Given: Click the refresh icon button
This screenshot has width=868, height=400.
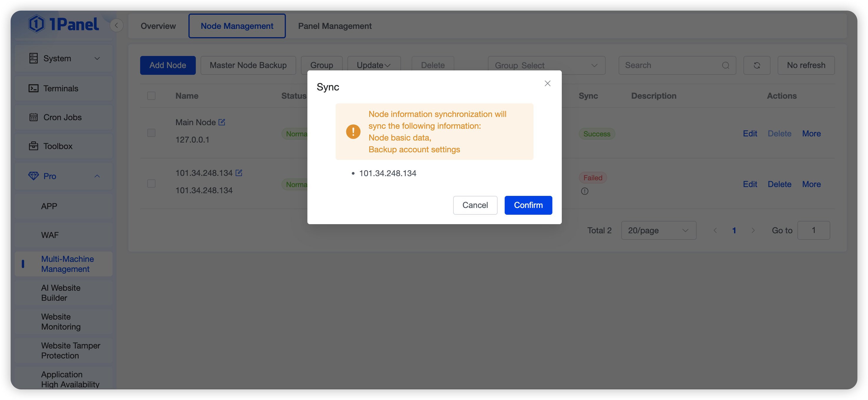Looking at the screenshot, I should pyautogui.click(x=756, y=65).
